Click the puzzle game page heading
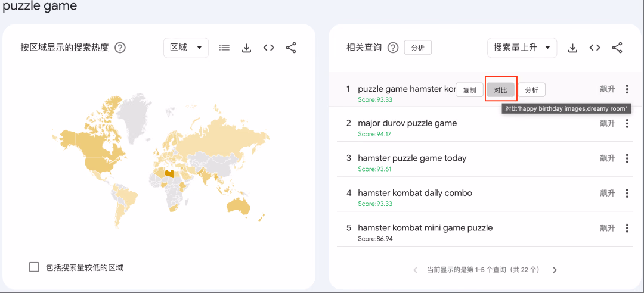 pos(39,6)
